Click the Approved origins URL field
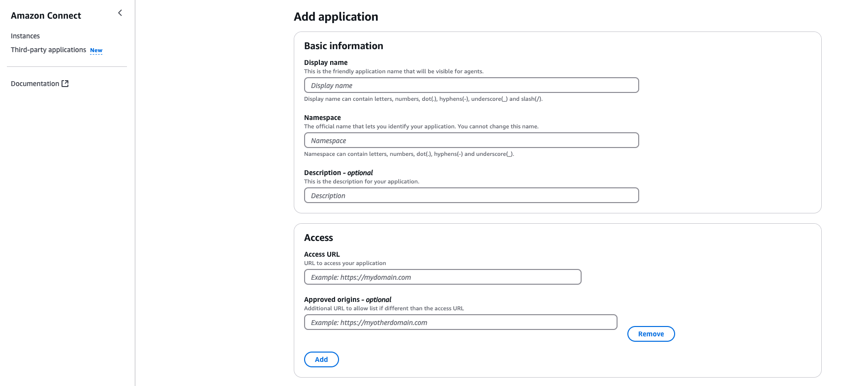 coord(460,322)
